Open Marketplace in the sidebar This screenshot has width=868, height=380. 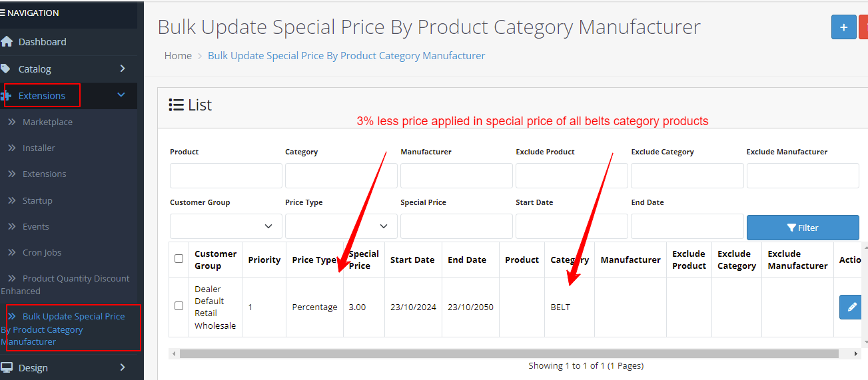(47, 122)
